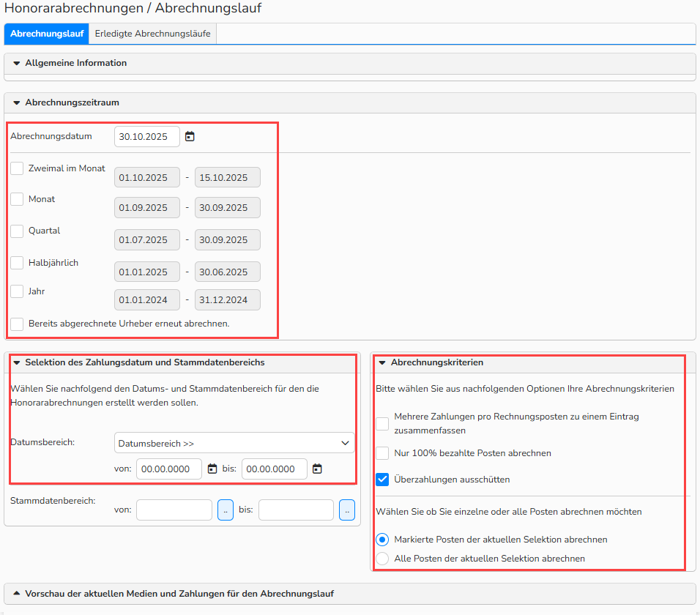700x615 pixels.
Task: Open the Datumsbereich dropdown
Action: click(234, 443)
